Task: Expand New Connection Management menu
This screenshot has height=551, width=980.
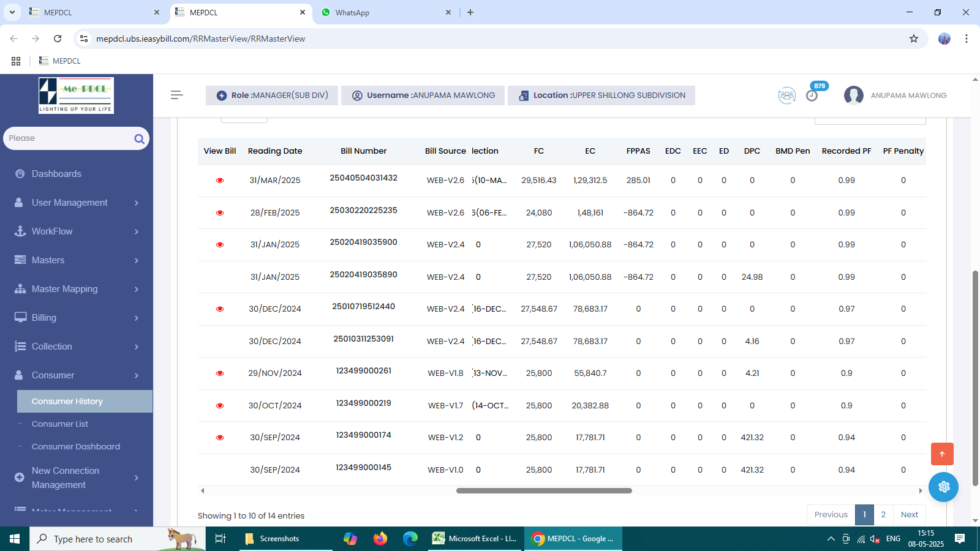Action: point(77,478)
